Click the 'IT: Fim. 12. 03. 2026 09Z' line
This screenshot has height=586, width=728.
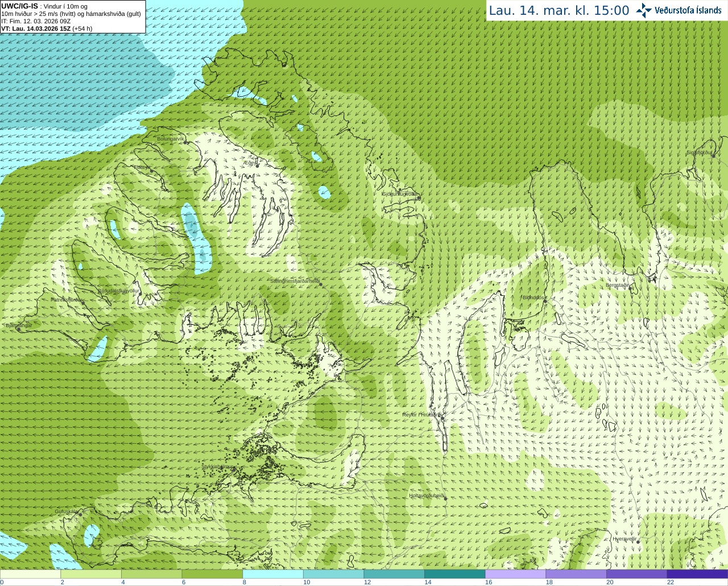click(36, 21)
